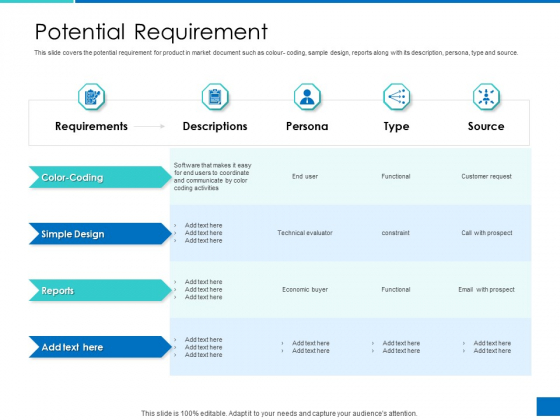The image size is (560, 420).
Task: Click the 'Source' column heading
Action: click(x=486, y=126)
